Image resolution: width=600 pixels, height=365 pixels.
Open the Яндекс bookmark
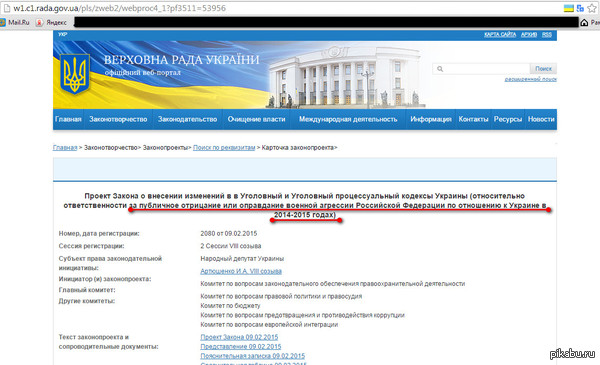pyautogui.click(x=52, y=22)
